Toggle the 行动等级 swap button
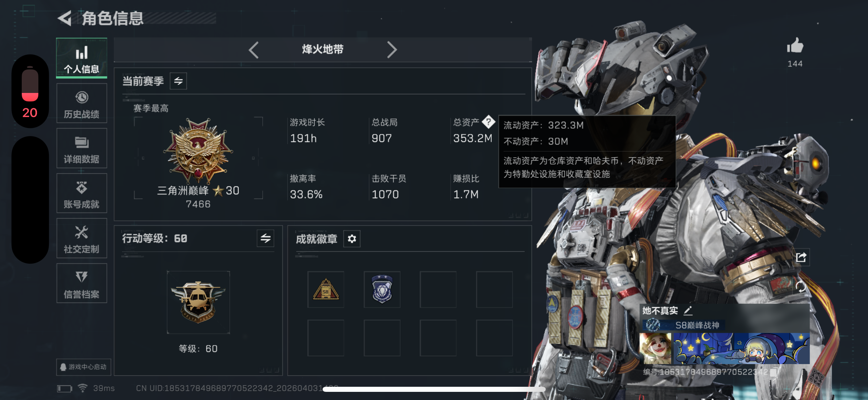Viewport: 868px width, 400px height. pos(266,239)
